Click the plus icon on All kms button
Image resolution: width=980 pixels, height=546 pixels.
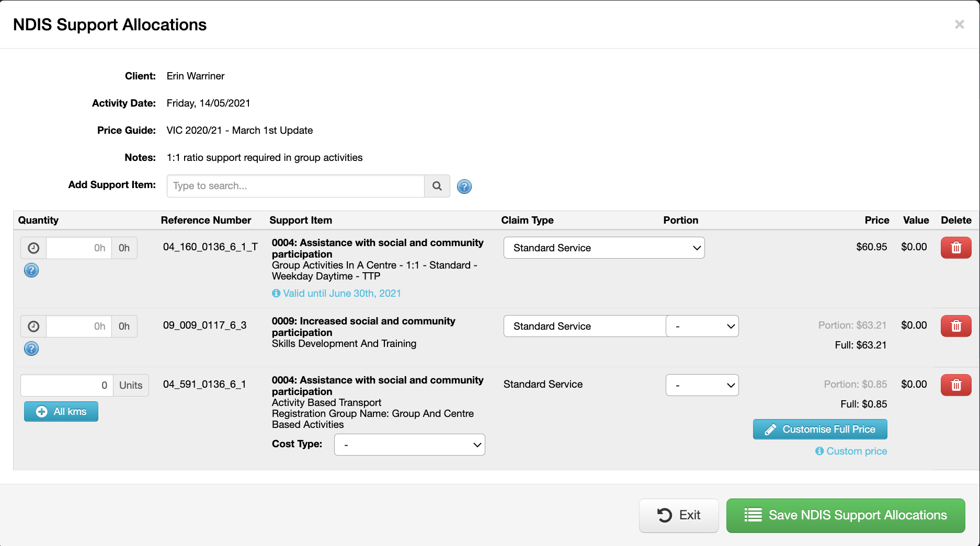[x=41, y=411]
